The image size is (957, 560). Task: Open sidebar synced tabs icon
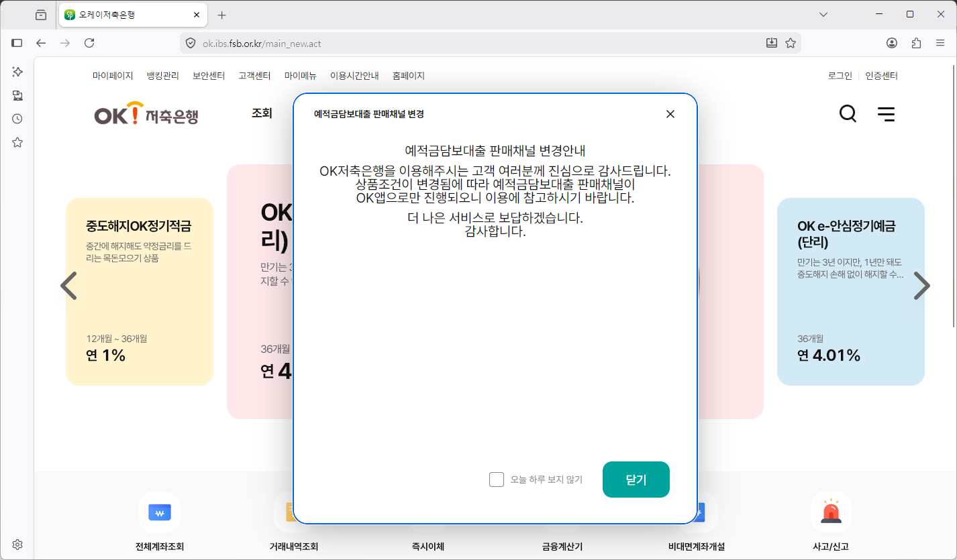pos(17,95)
